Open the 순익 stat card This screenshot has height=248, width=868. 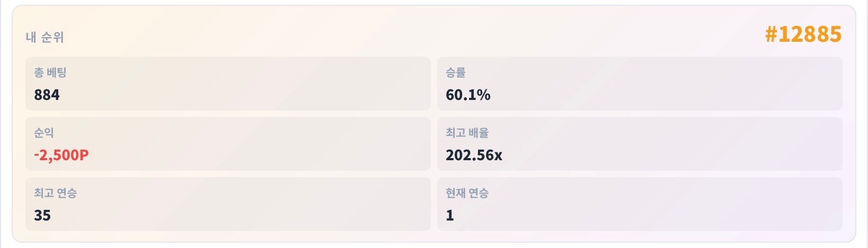228,144
